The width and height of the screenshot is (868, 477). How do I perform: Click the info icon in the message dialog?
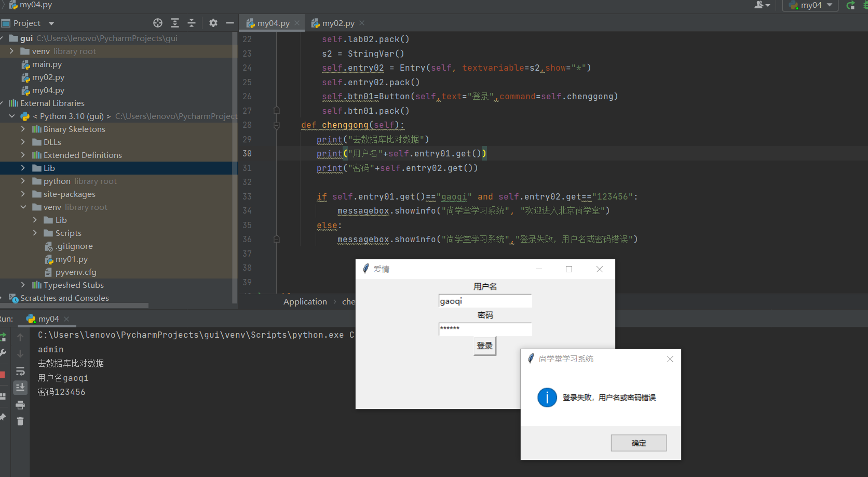[x=547, y=398]
